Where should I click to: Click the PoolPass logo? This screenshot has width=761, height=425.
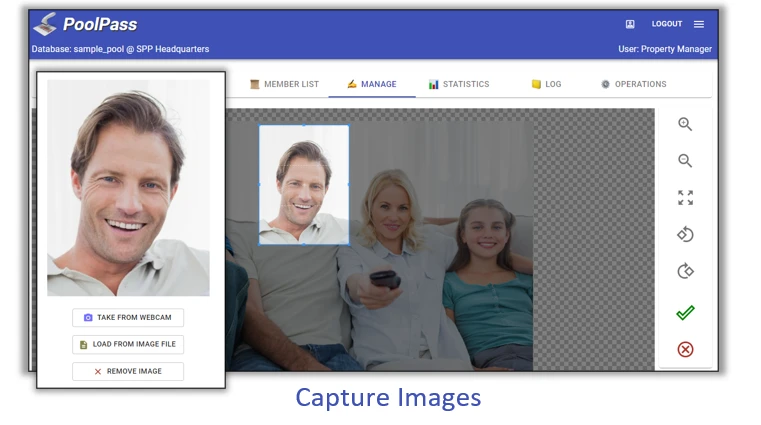86,24
